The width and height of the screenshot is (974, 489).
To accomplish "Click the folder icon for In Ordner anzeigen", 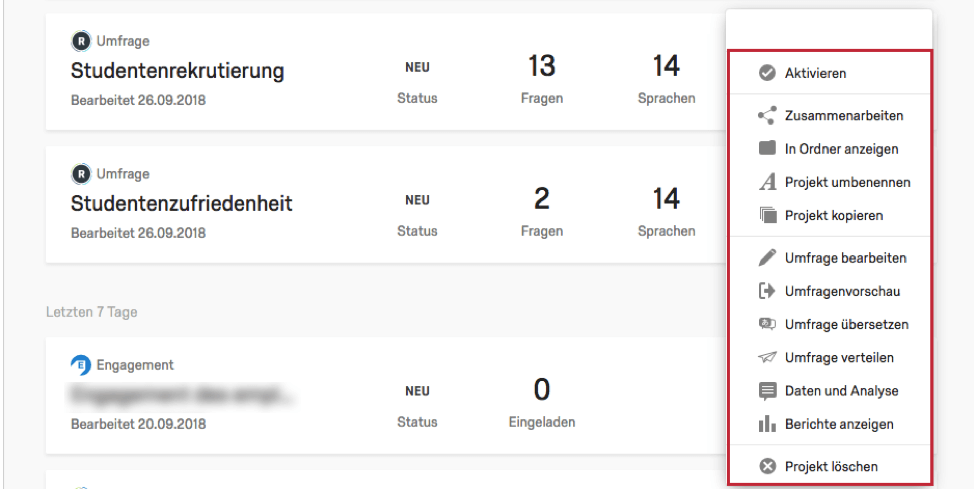I will [x=768, y=149].
